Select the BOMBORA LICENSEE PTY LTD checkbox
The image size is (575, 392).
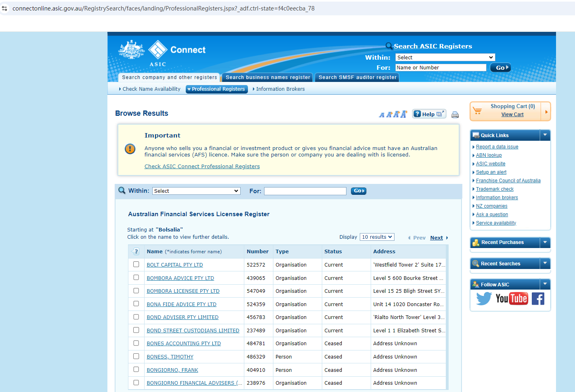[136, 291]
